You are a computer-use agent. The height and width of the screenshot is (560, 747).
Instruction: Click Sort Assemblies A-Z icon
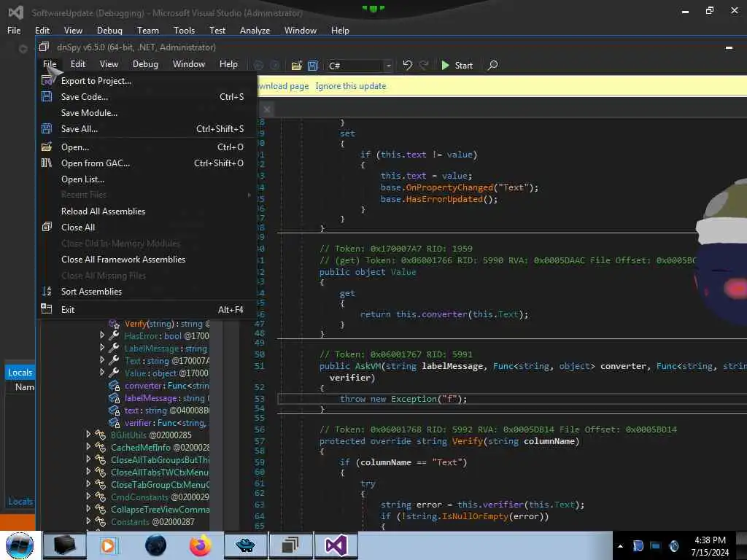coord(47,292)
